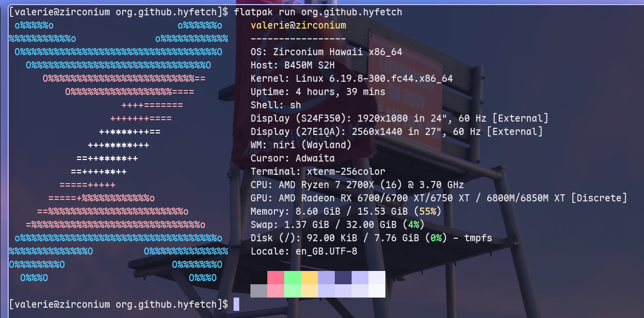The width and height of the screenshot is (644, 318).
Task: Click the bright pink swatch in top palette row
Action: pyautogui.click(x=276, y=278)
